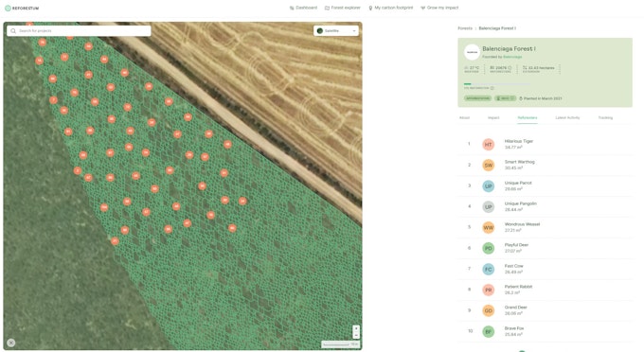Click the GD avatar for Grand Deer
Viewport: 644px width, 352px height.
pos(488,310)
